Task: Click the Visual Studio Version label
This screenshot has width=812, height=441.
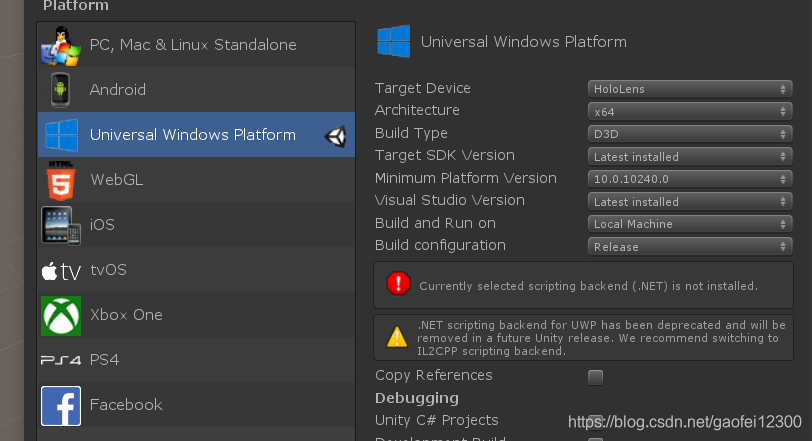Action: 450,200
